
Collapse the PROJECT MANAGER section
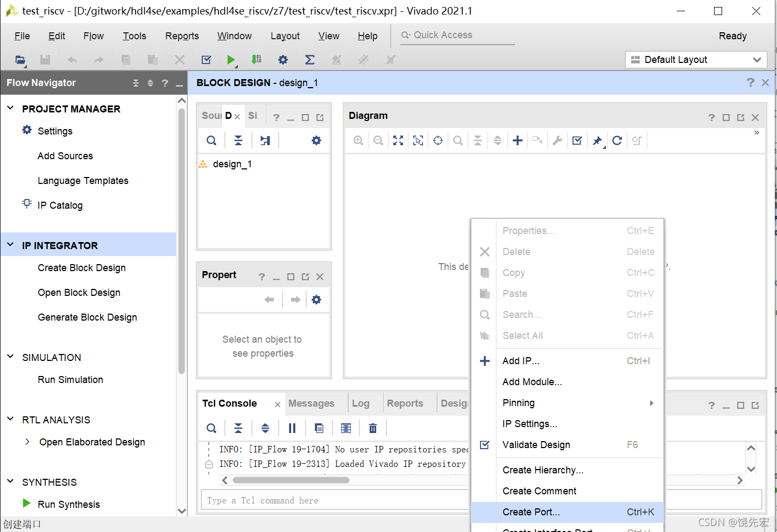10,108
